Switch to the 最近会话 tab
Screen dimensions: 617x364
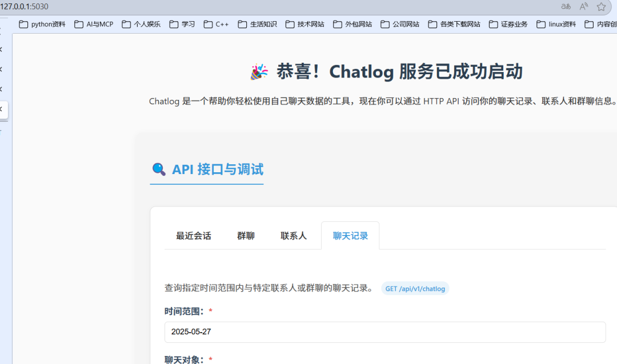(x=194, y=236)
